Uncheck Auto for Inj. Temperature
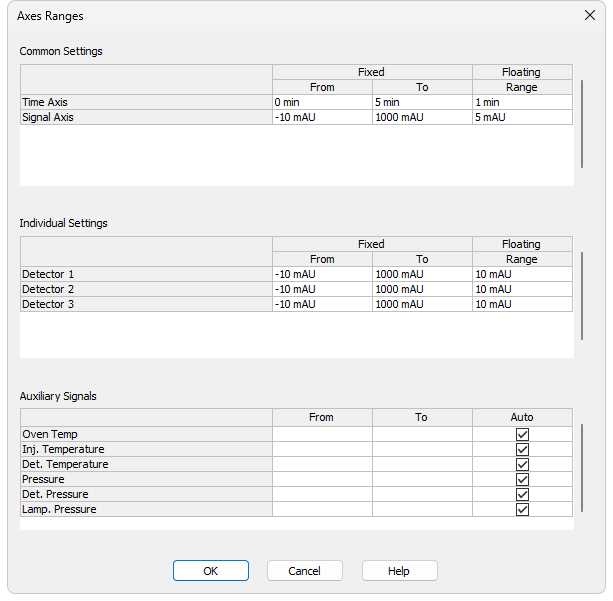This screenshot has height=601, width=613. (522, 449)
